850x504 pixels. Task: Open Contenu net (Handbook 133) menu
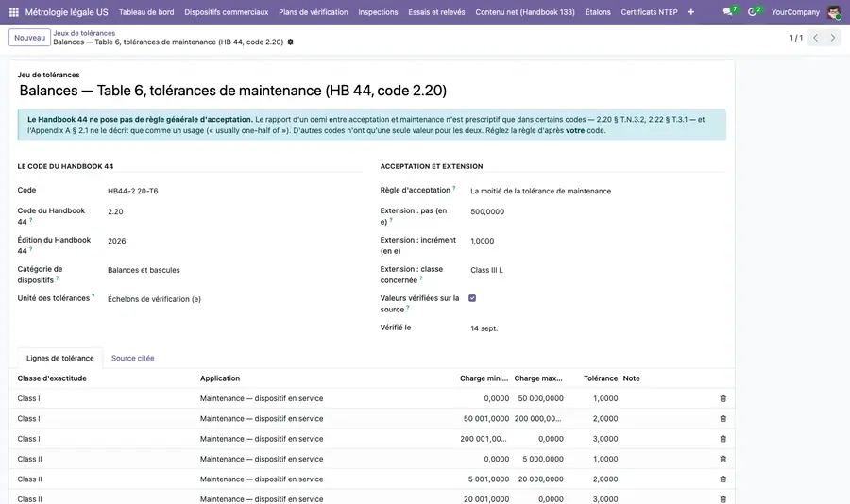[525, 12]
